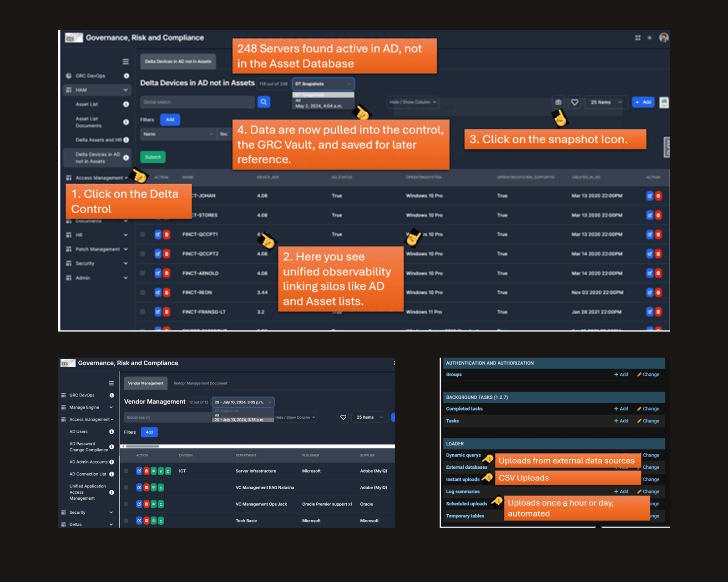This screenshot has height=582, width=728.
Task: Select the Delta Devices in AD not in Assets tab
Action: point(178,61)
